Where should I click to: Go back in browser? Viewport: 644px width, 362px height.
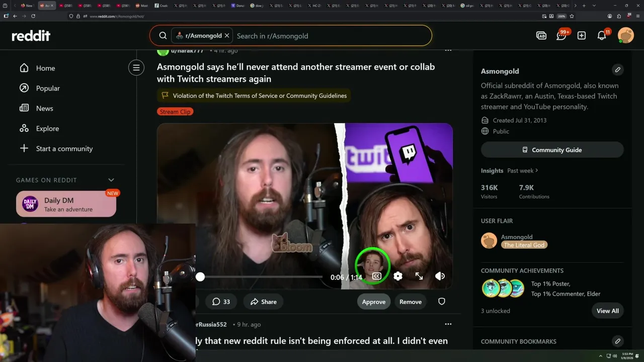pos(15,16)
